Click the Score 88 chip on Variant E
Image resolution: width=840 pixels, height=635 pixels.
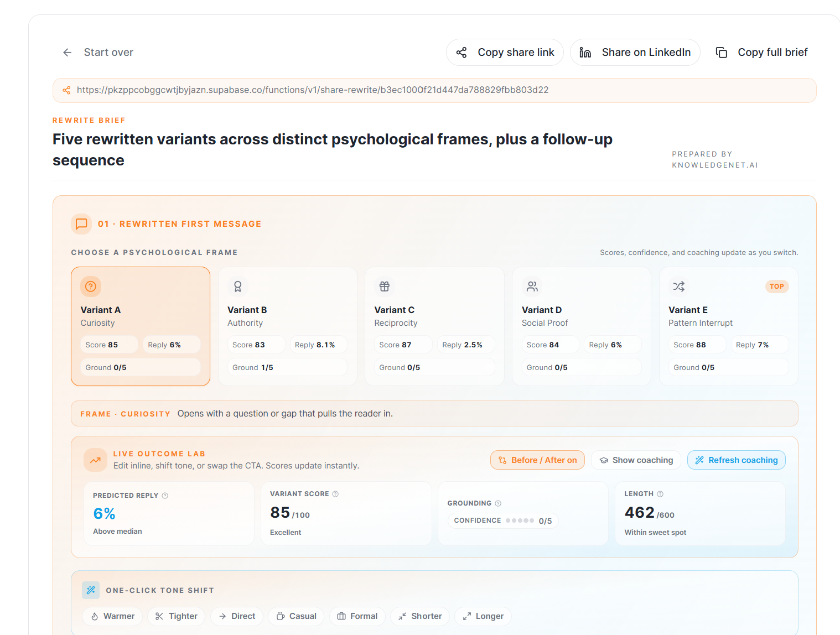pos(697,345)
